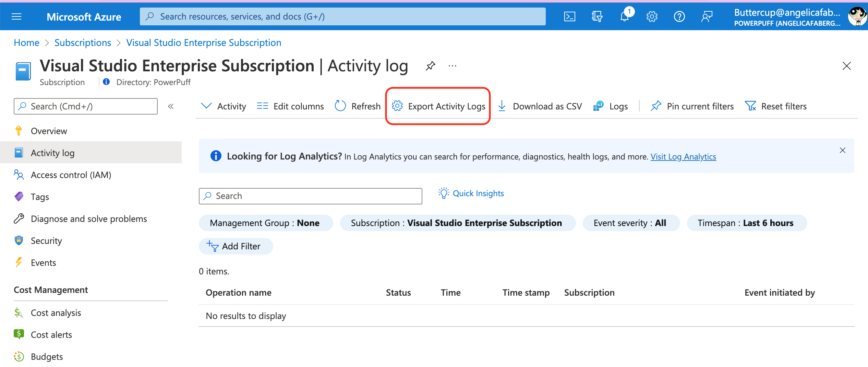Select Access control (IAM) in the sidebar
Screen dimensions: 868x367
(x=71, y=175)
